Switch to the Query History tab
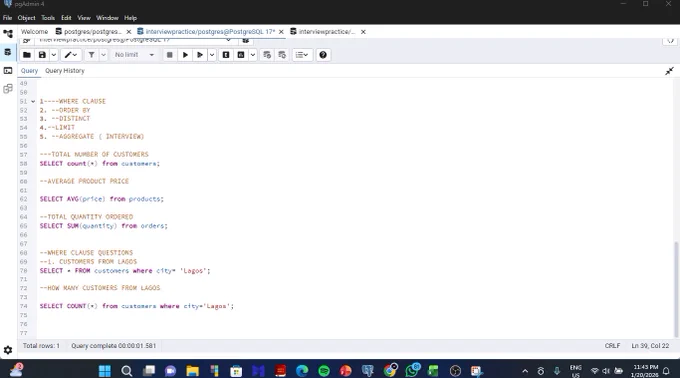 (65, 71)
